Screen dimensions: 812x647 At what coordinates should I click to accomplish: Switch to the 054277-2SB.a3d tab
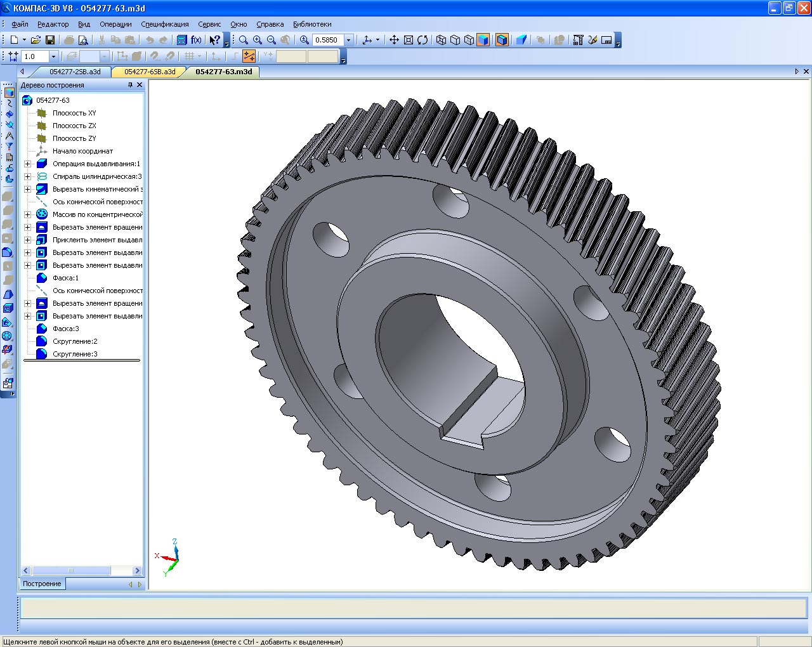(x=75, y=72)
